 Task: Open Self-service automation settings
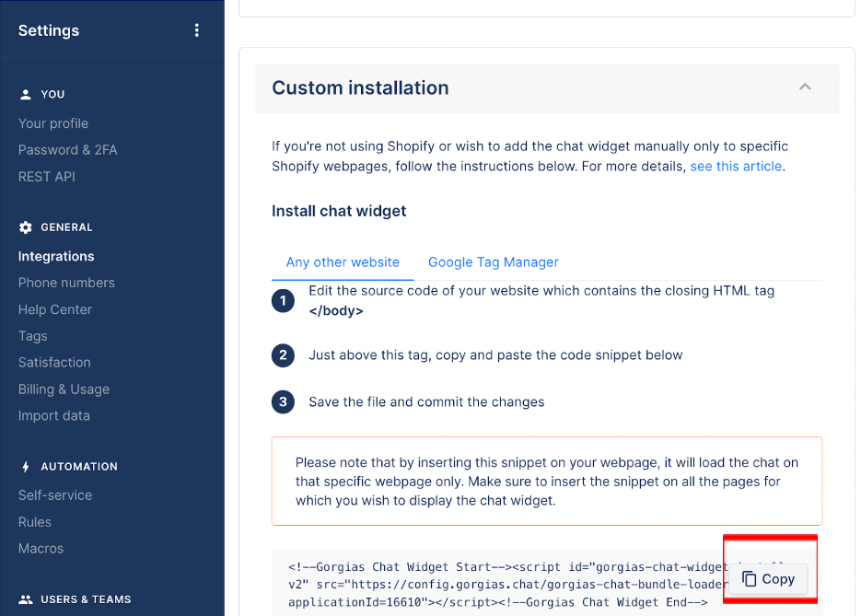55,495
